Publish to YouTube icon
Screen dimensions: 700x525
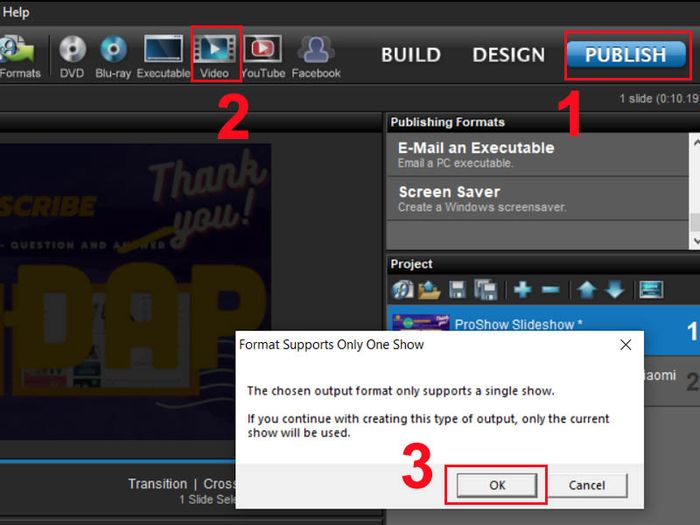[x=263, y=57]
